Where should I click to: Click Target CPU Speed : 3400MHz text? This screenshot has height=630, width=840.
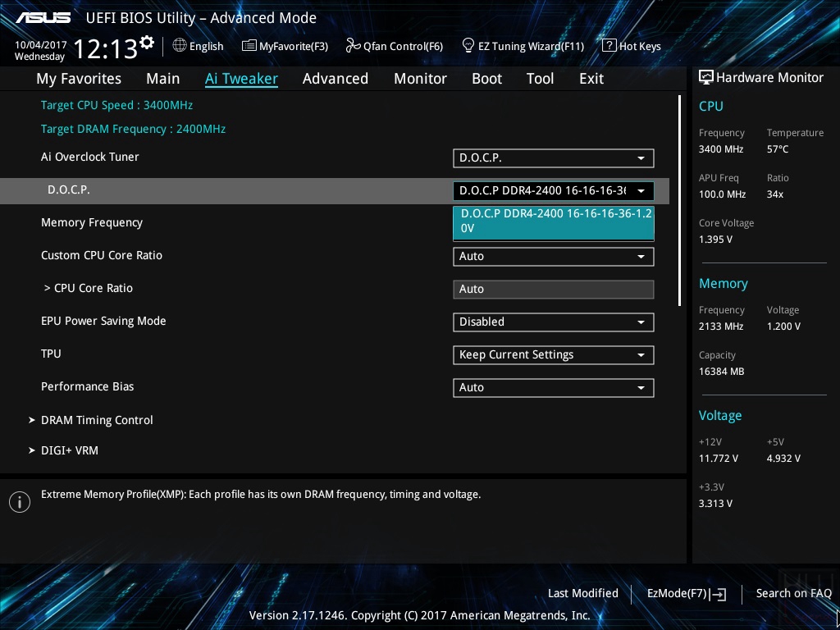(116, 105)
